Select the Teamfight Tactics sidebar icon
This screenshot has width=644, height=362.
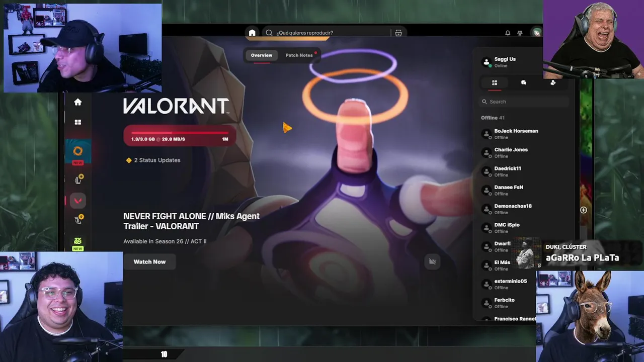(78, 219)
